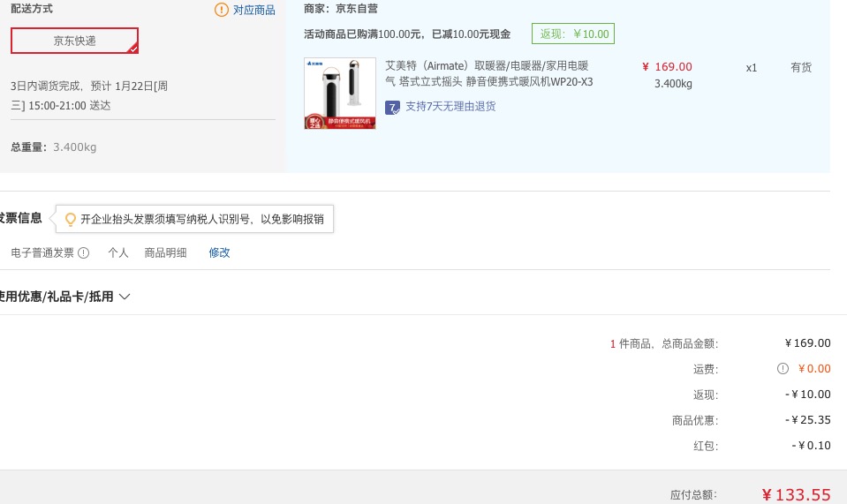This screenshot has height=504, width=847.
Task: Click the orange warning icon beside 对应商品
Action: tap(222, 10)
